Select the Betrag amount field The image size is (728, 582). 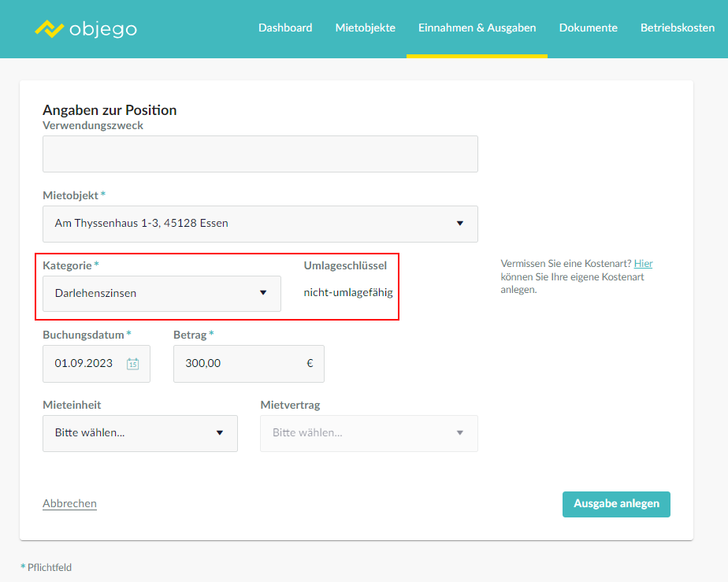pos(248,363)
